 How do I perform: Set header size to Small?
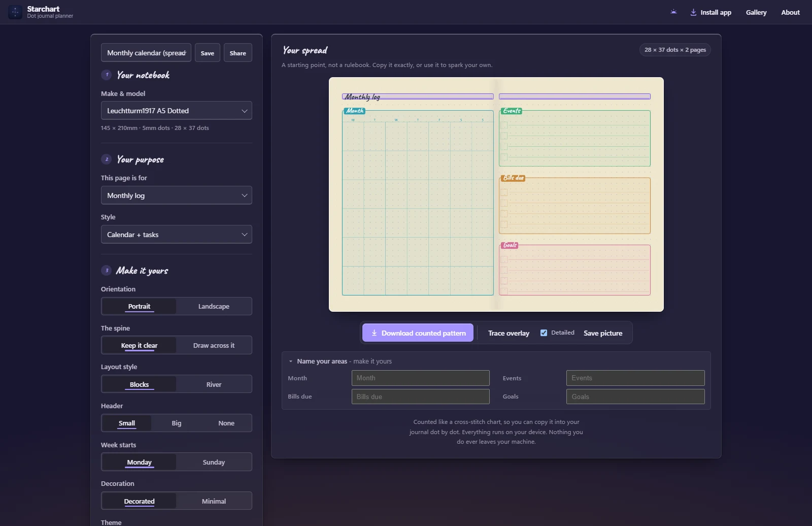point(127,423)
